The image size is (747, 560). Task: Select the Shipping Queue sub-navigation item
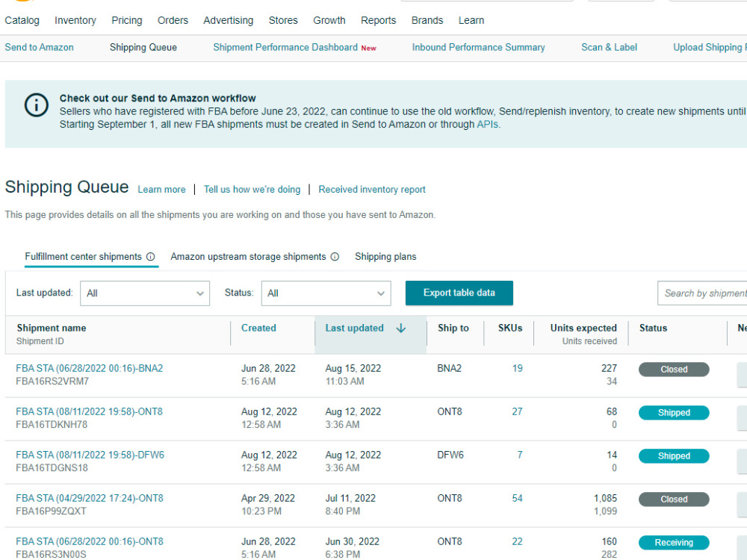143,47
